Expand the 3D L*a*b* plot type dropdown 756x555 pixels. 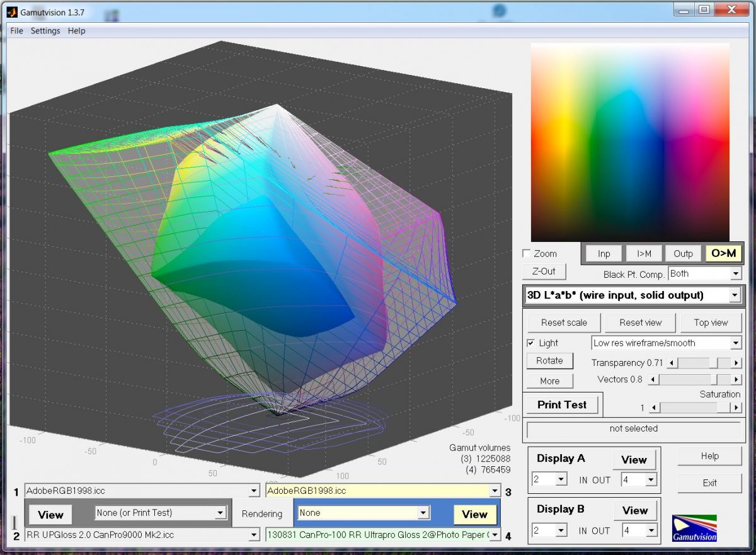(x=734, y=295)
